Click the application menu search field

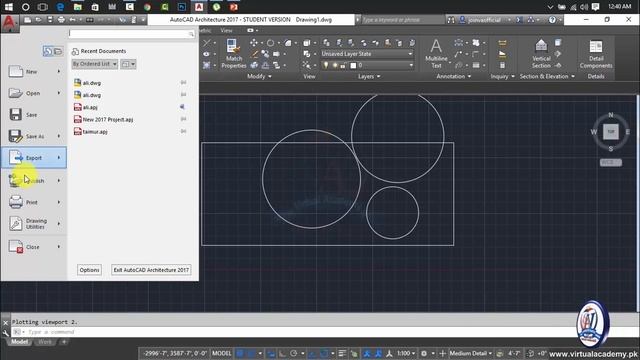pyautogui.click(x=131, y=33)
